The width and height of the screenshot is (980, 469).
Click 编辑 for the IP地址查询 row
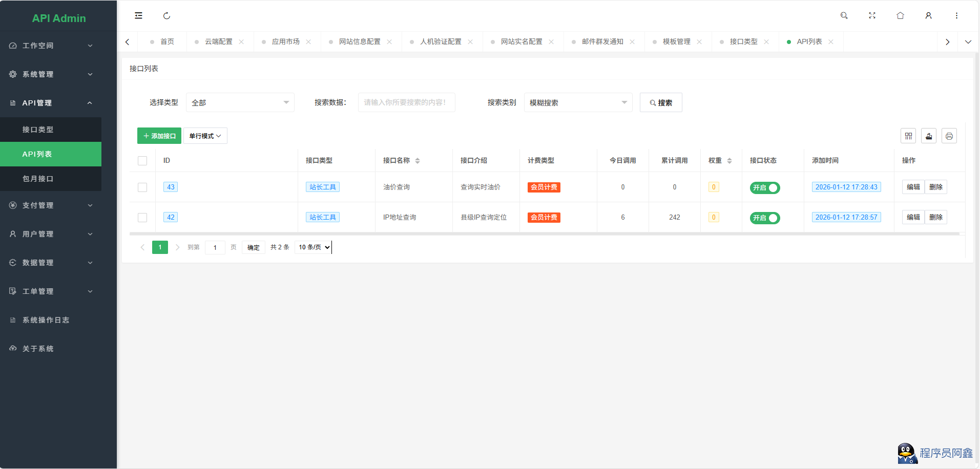tap(913, 218)
